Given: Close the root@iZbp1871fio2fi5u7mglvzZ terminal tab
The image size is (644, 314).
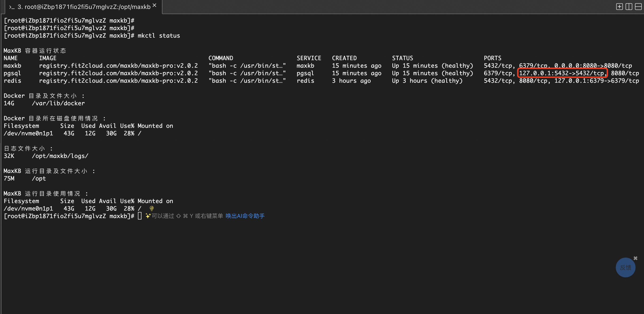Looking at the screenshot, I should point(154,5).
